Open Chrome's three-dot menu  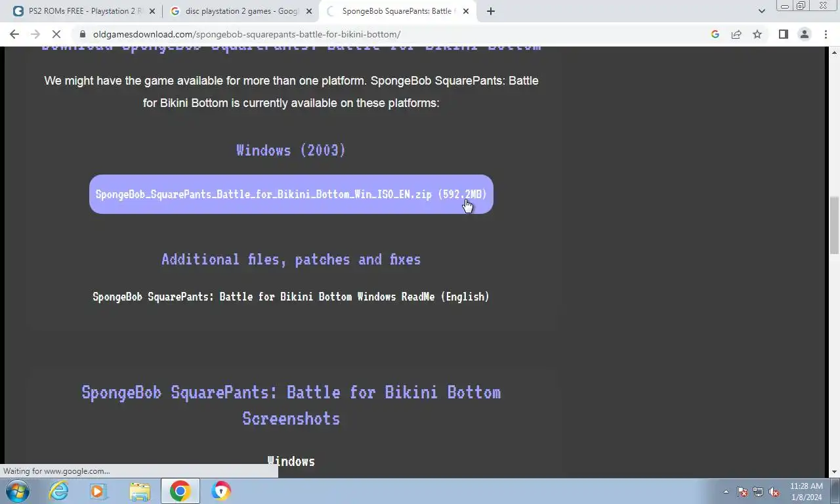[826, 34]
